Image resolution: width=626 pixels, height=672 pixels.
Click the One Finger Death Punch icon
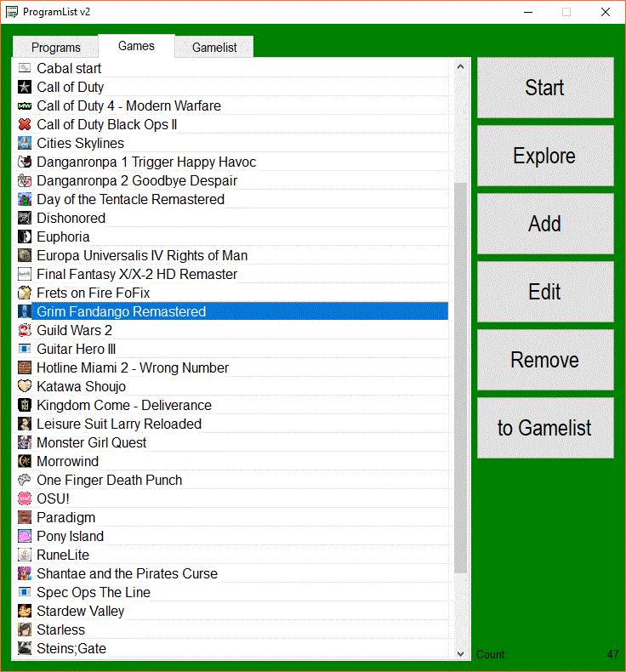click(x=25, y=480)
